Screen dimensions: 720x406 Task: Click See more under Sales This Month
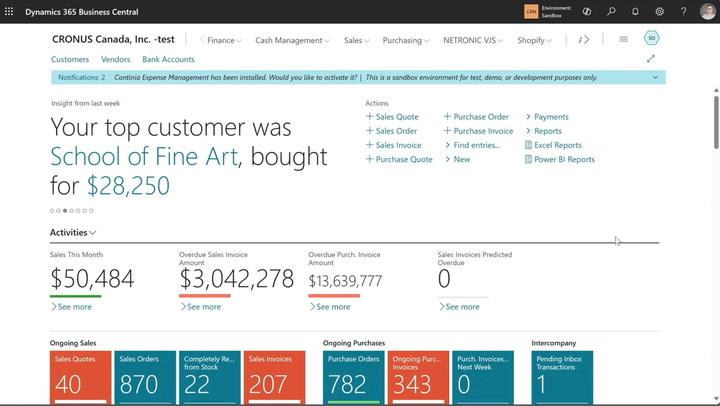71,307
